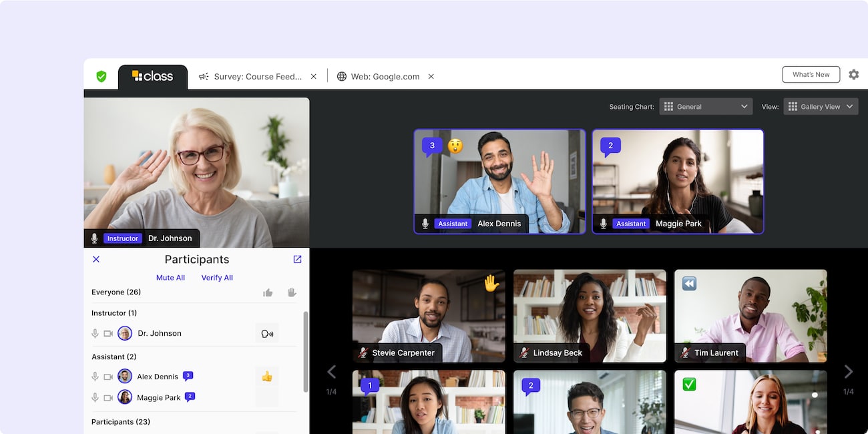The height and width of the screenshot is (434, 868).
Task: Switch to the Survey: Course Feedback tab
Action: point(256,76)
